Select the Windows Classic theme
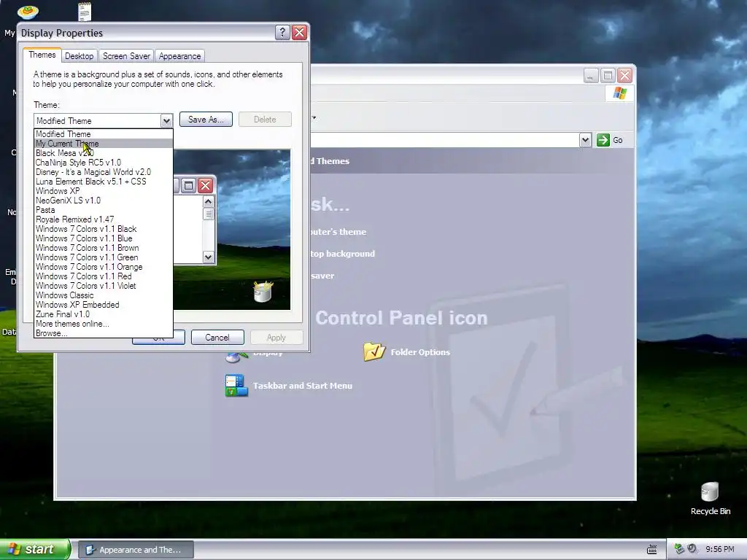The width and height of the screenshot is (747, 560). pos(104,296)
